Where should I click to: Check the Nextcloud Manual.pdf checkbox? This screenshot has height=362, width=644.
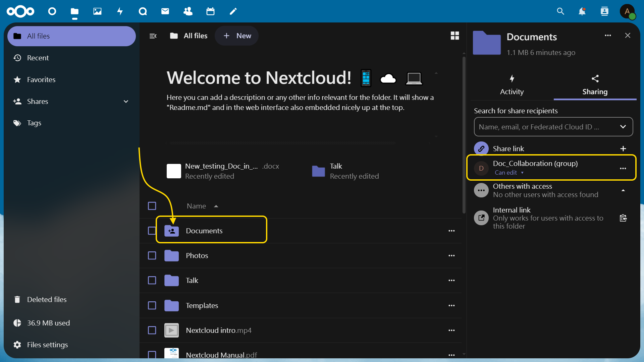152,355
